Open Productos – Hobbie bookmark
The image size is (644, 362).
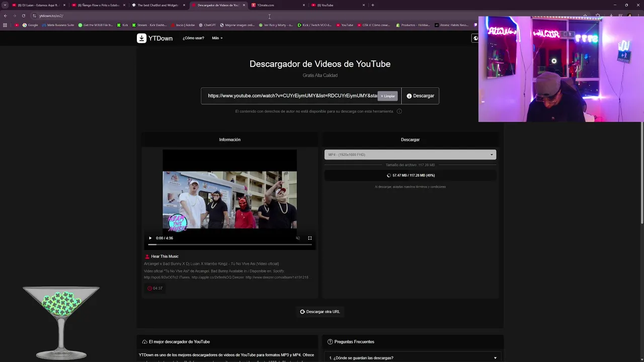pyautogui.click(x=413, y=25)
